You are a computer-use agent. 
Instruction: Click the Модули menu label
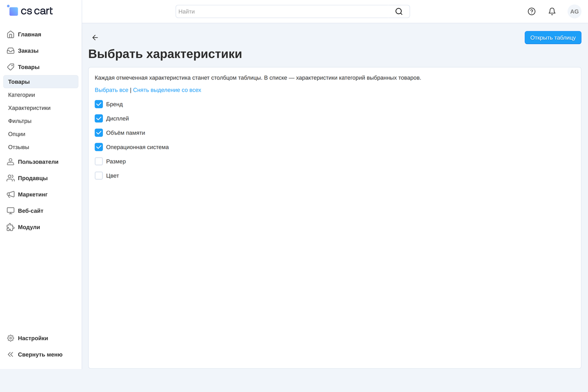pos(29,227)
